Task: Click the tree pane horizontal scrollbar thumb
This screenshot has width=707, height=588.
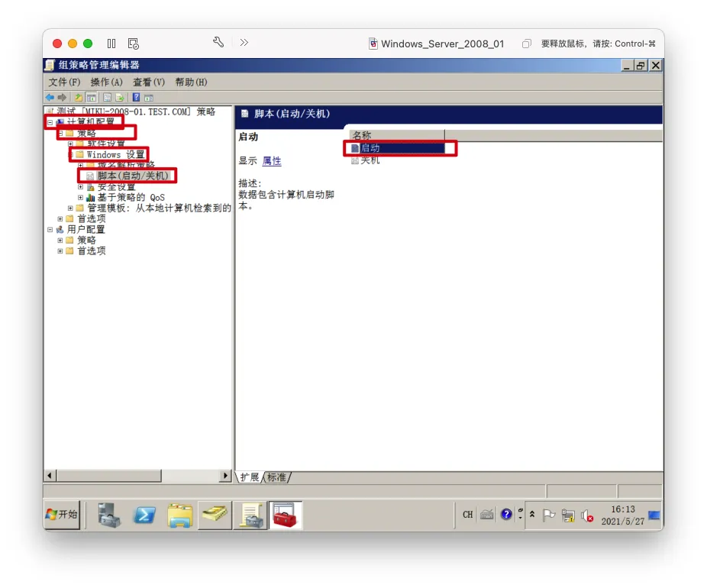Action: (x=108, y=475)
